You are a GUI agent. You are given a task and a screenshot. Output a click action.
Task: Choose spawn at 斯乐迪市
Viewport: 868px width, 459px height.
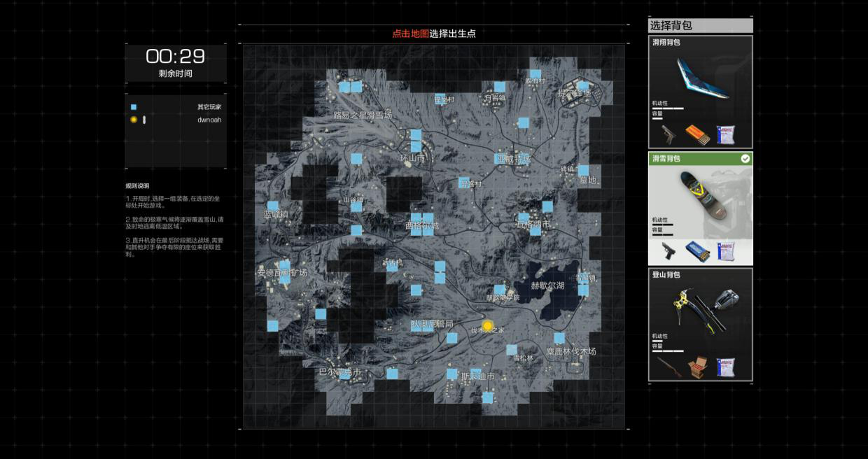(x=478, y=376)
